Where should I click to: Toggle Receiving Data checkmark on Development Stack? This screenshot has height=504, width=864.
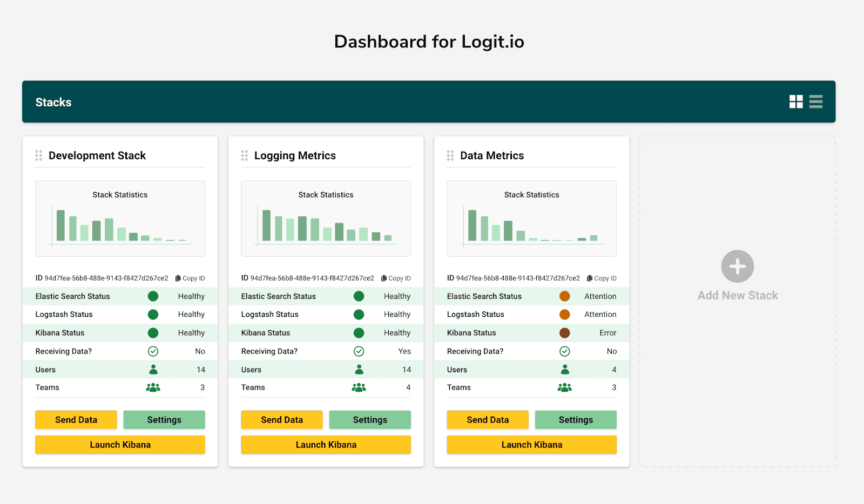click(153, 351)
